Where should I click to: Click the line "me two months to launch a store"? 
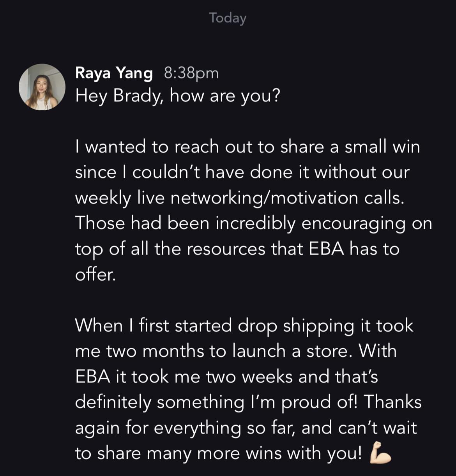click(x=235, y=351)
